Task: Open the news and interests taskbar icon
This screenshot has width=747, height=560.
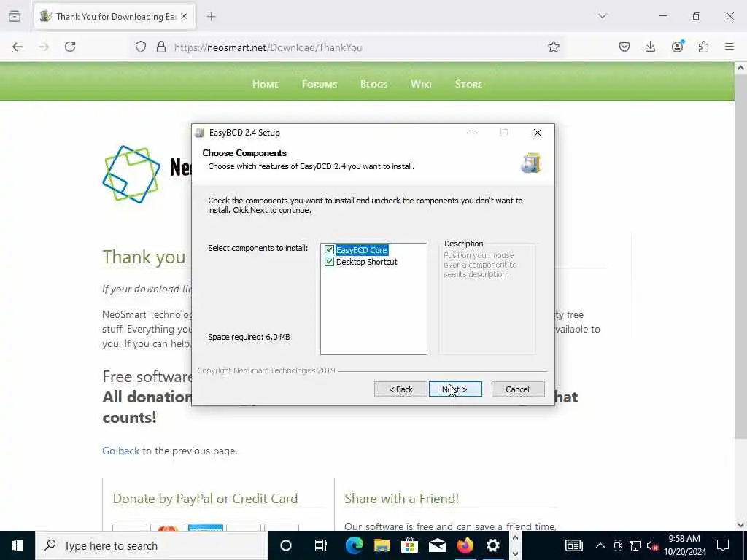Action: click(x=573, y=545)
